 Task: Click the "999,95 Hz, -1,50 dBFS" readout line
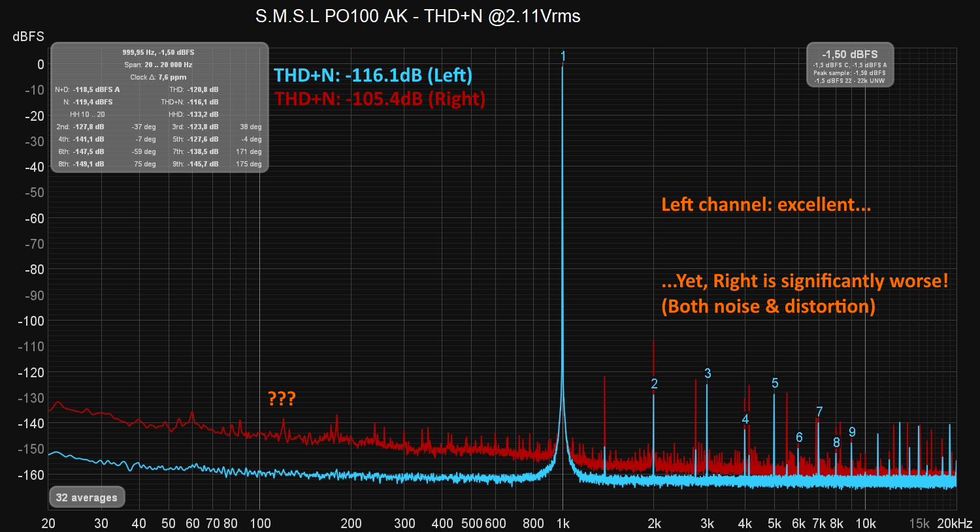(x=158, y=52)
